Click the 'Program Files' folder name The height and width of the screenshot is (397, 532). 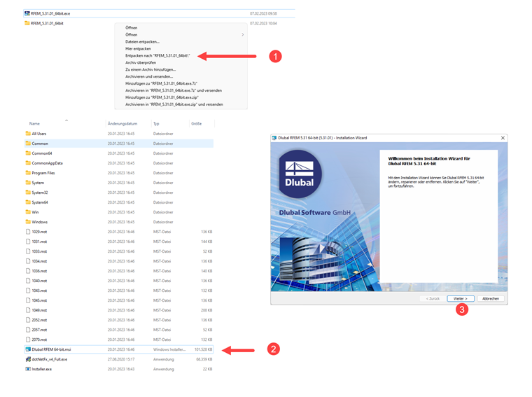point(43,173)
